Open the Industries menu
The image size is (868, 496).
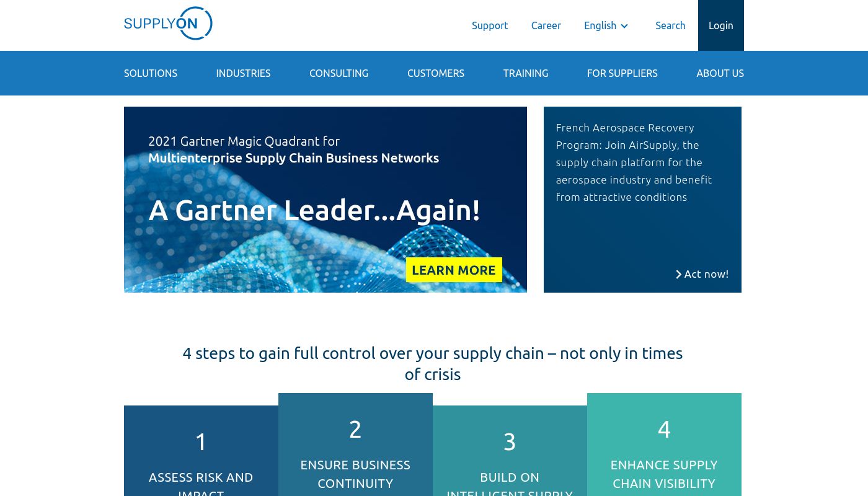[x=243, y=73]
